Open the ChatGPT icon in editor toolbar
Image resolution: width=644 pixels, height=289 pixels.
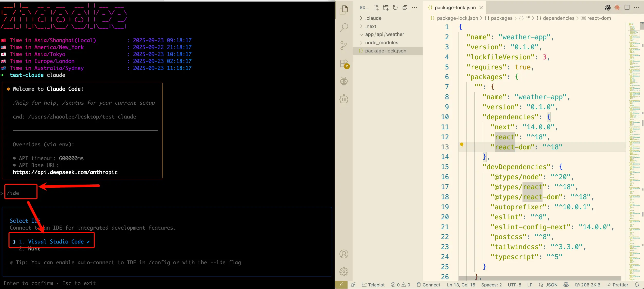[x=608, y=8]
